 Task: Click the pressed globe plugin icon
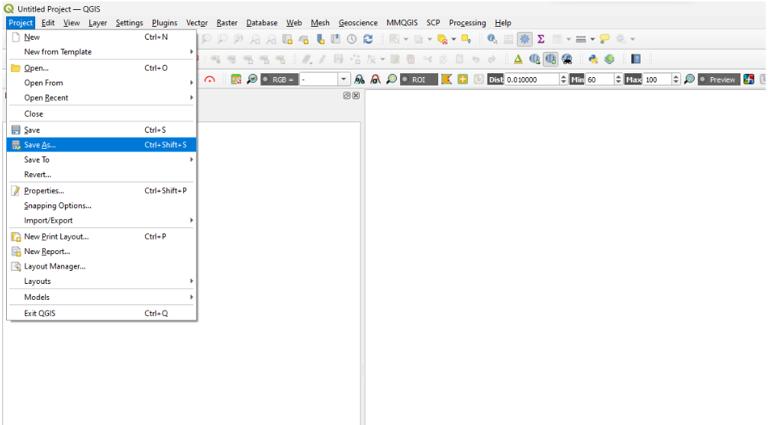pos(551,59)
